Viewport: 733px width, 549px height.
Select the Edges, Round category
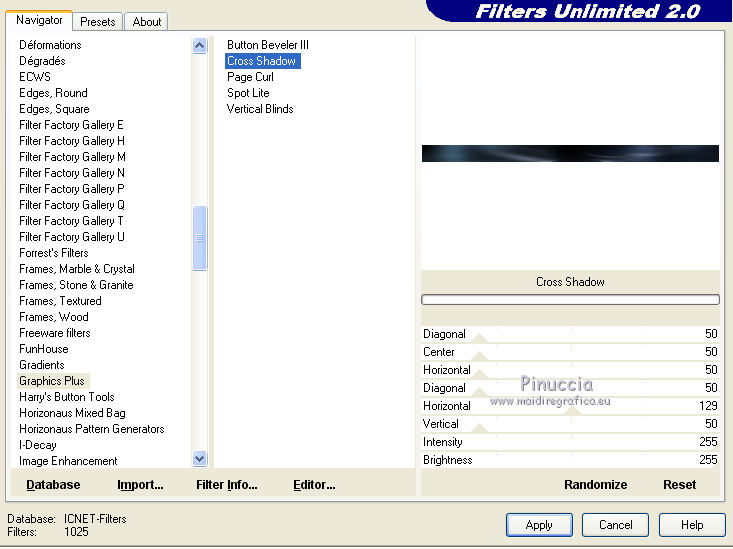[x=53, y=93]
